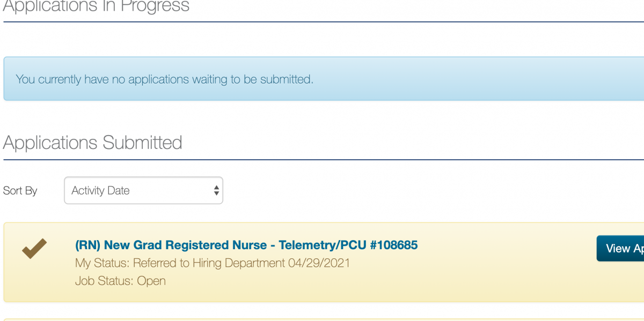Click the divider line under Applications Submitted
644x321 pixels.
click(x=324, y=160)
